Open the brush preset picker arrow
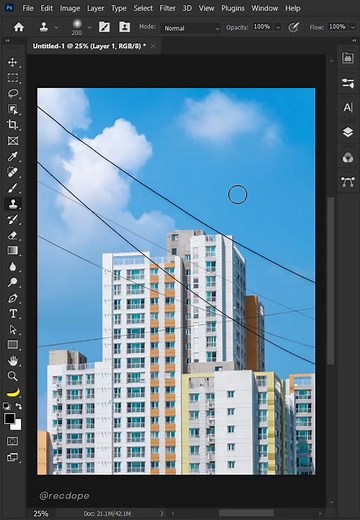Screen dimensions: 360x520 pyautogui.click(x=89, y=27)
